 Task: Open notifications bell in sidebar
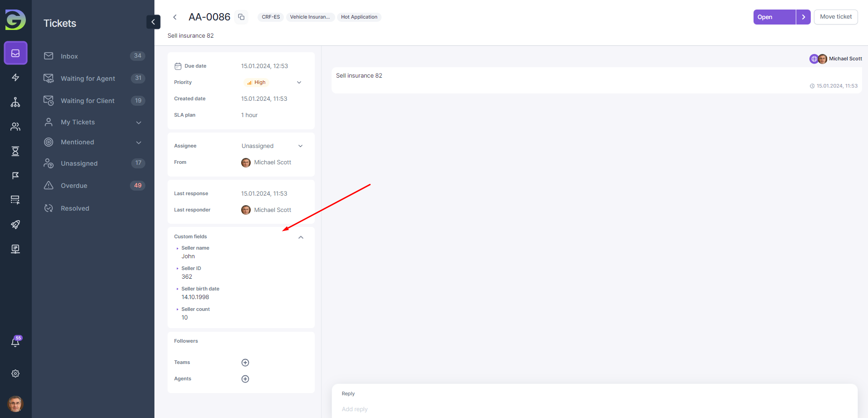pos(15,342)
